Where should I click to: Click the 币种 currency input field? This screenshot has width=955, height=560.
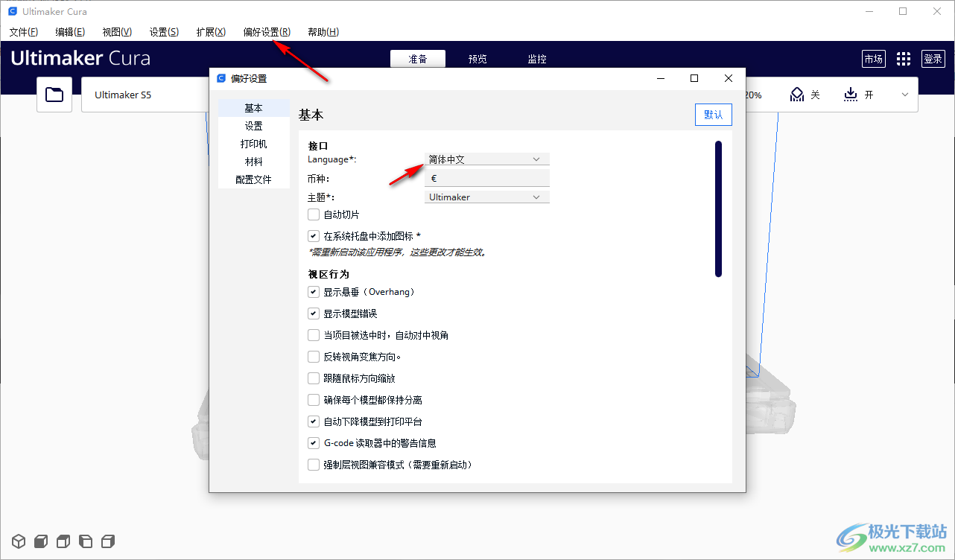487,178
